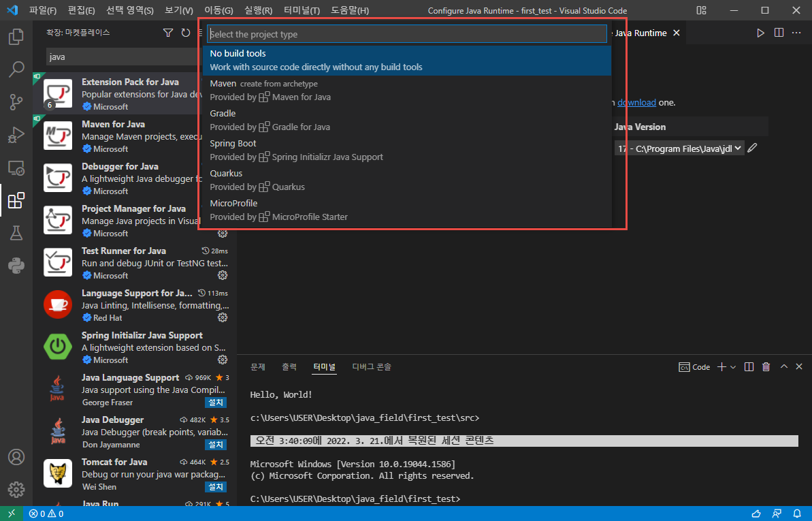Click errors and warnings count in status bar

point(46,514)
